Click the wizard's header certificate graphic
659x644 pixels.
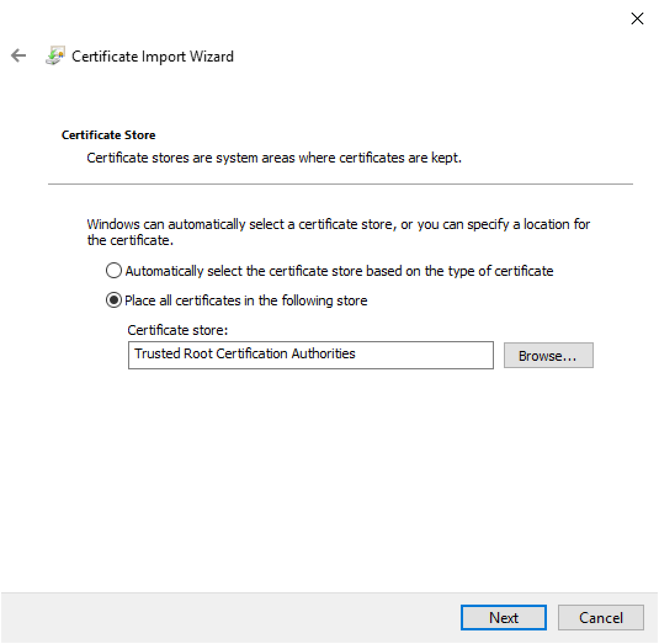tap(55, 55)
